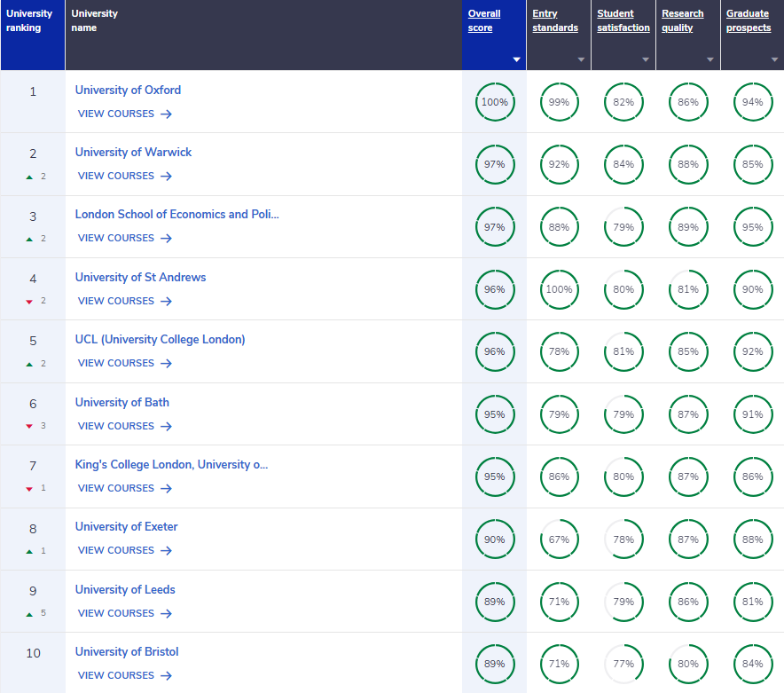784x693 pixels.
Task: Click UCL's 92% graduate prospects circle
Action: tap(752, 351)
